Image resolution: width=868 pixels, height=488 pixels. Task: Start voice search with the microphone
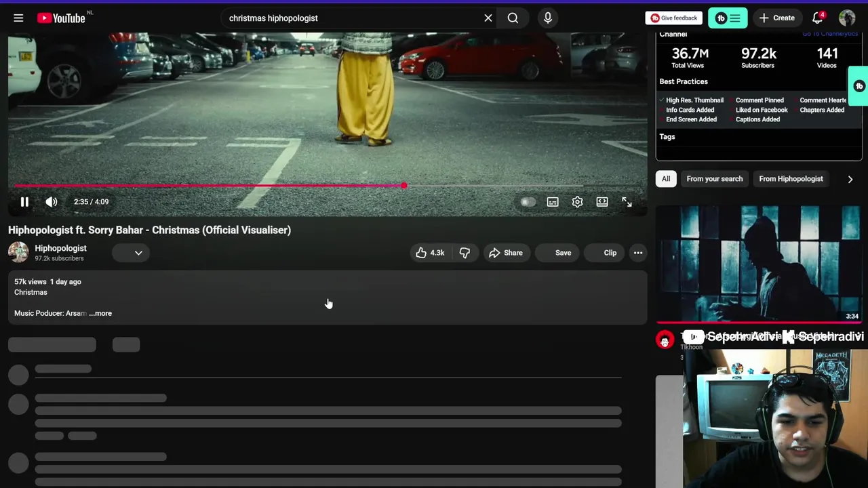tap(548, 18)
